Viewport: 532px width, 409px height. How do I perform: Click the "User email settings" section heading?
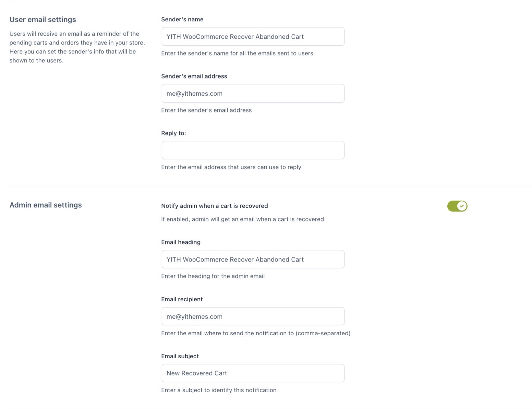pyautogui.click(x=43, y=20)
